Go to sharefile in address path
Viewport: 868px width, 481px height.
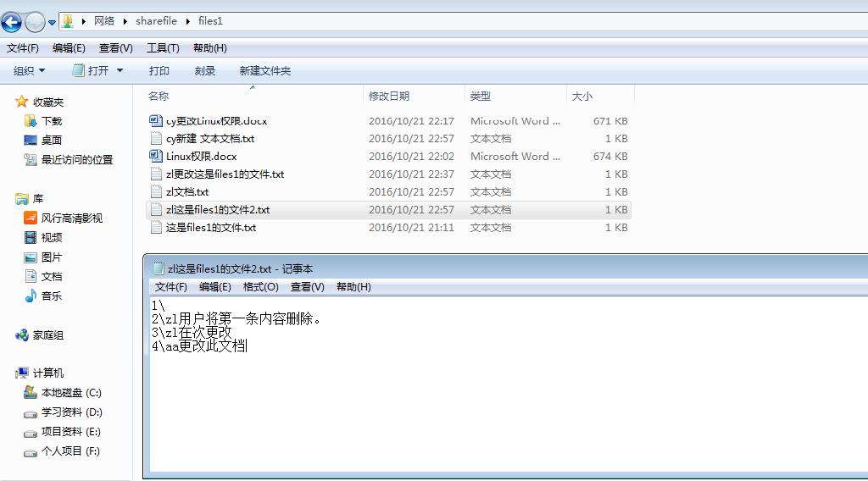[156, 21]
